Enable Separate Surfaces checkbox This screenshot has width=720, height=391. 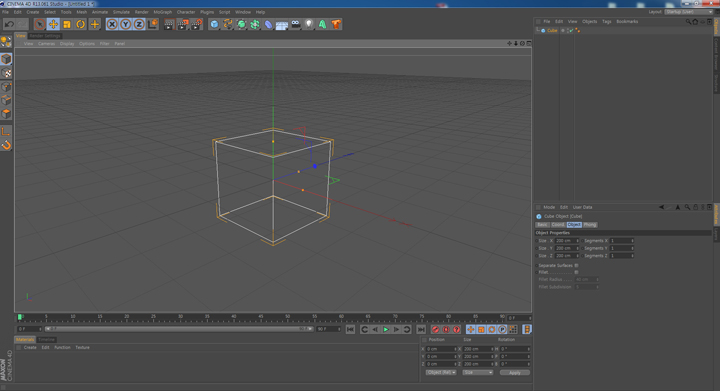coord(576,265)
